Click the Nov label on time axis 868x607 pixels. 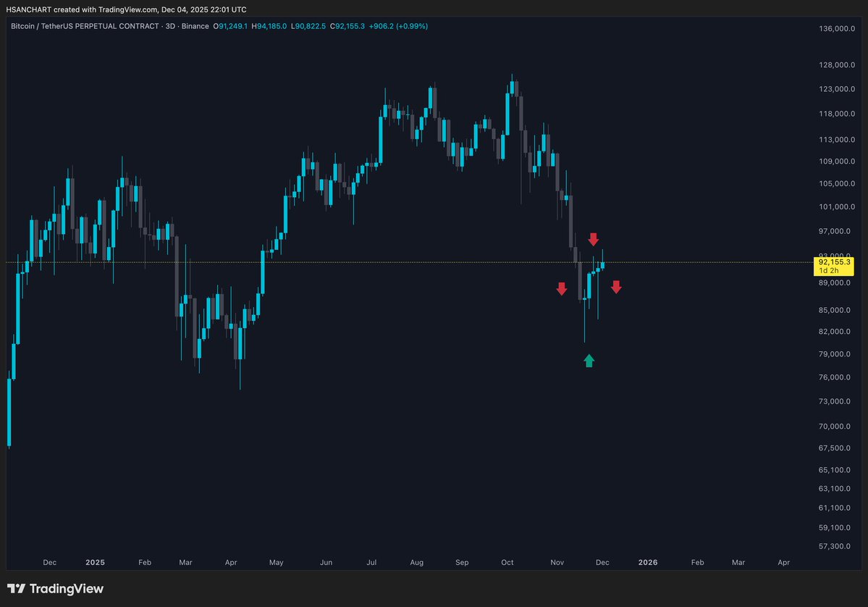557,563
